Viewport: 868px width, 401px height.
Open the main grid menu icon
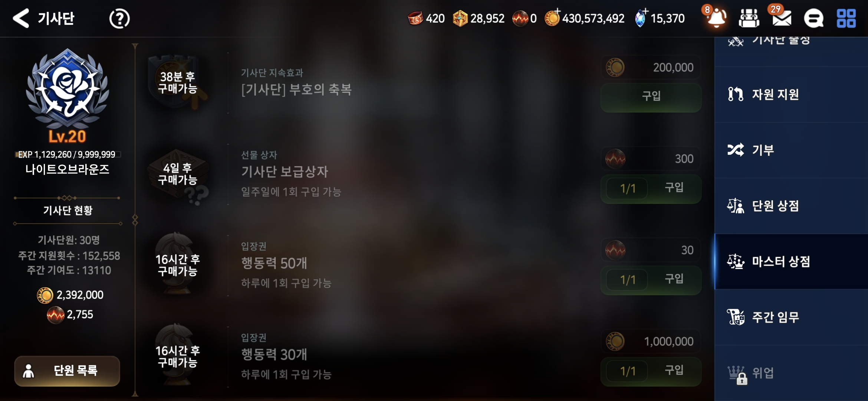pos(846,18)
